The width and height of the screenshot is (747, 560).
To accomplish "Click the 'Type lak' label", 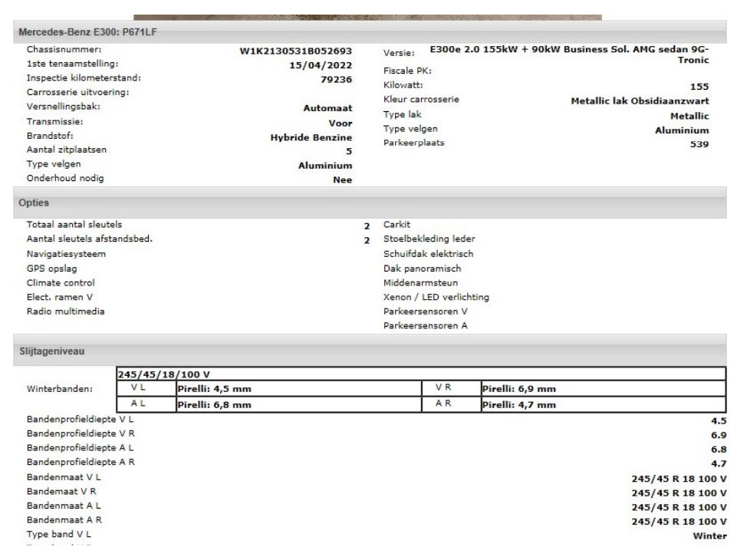I will (403, 114).
